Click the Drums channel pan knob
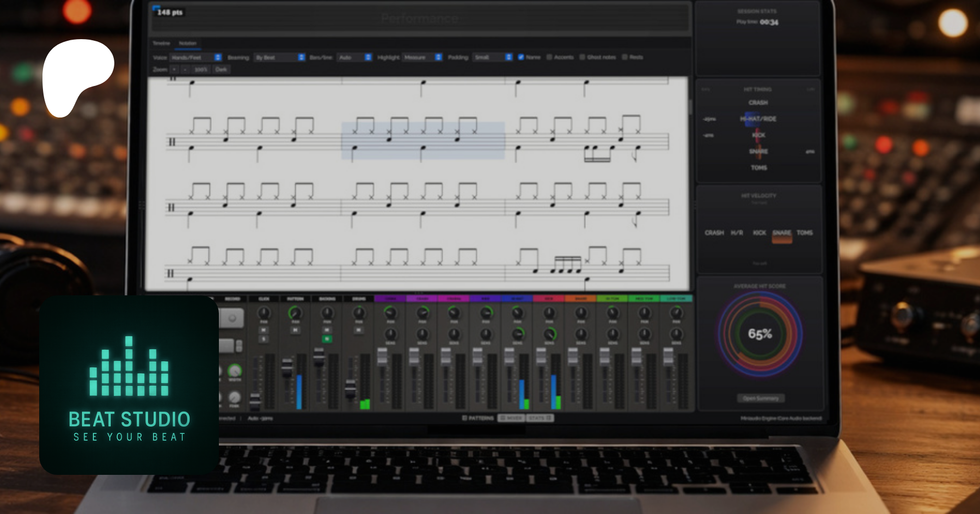Image resolution: width=980 pixels, height=514 pixels. click(x=359, y=313)
